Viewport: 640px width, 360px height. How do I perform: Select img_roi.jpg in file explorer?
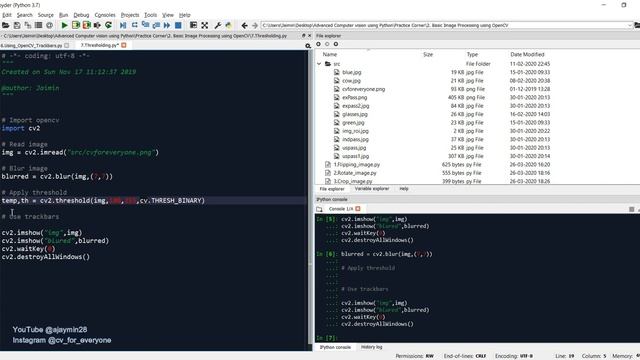coord(355,131)
